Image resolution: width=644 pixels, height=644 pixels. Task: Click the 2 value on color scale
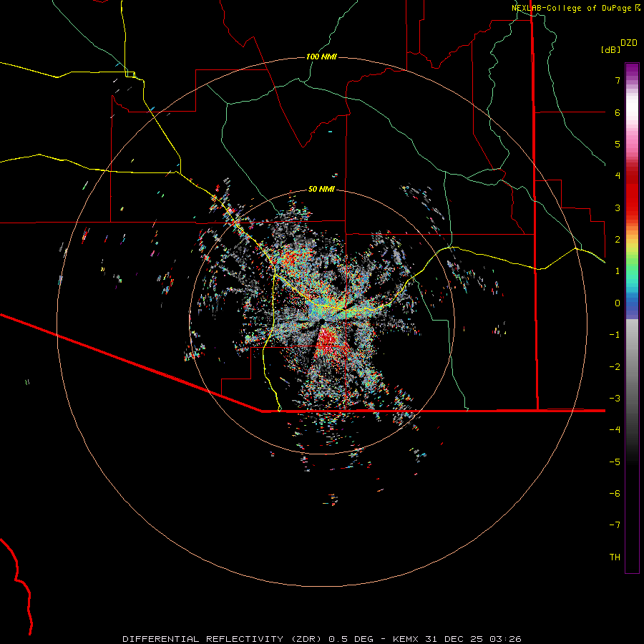click(x=618, y=240)
